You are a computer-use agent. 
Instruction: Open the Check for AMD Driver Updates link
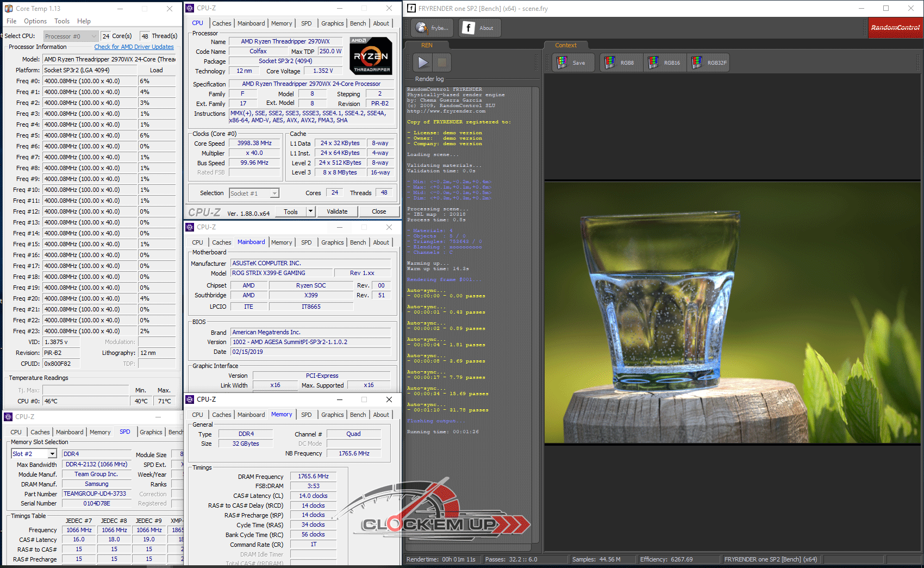pos(134,47)
